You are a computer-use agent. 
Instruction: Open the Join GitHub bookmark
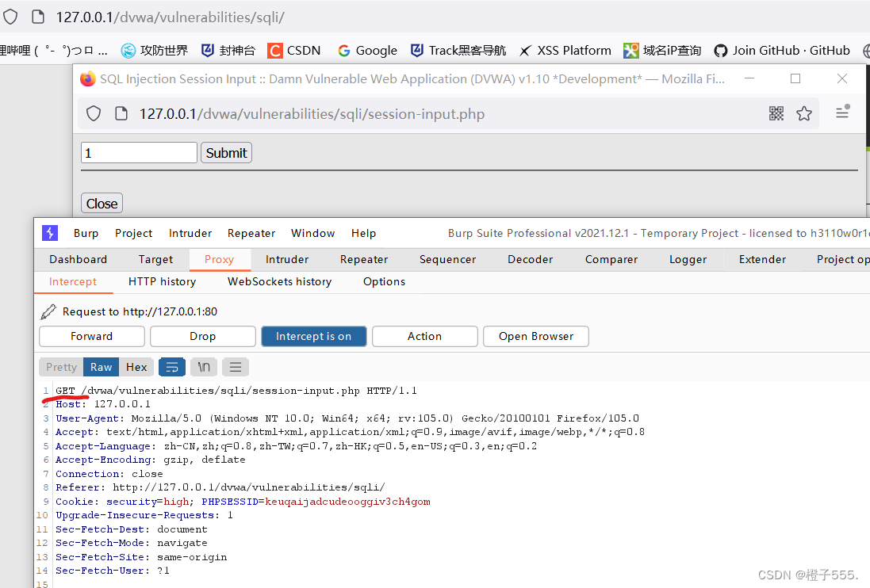782,51
